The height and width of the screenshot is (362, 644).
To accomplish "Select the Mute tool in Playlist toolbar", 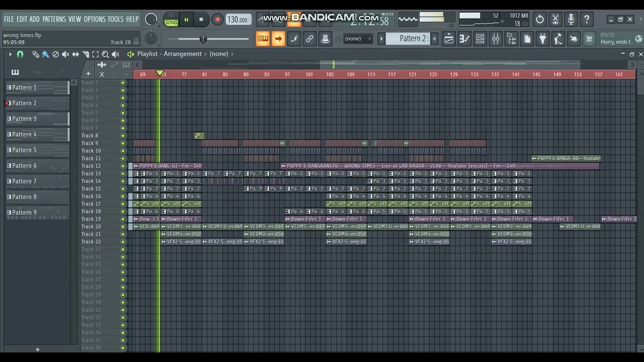I will 65,54.
